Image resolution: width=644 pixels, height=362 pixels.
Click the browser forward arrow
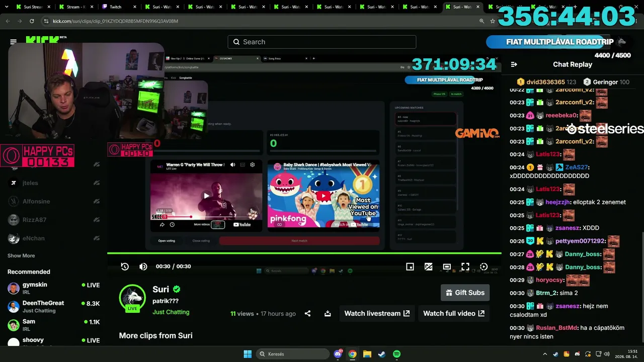click(x=20, y=21)
